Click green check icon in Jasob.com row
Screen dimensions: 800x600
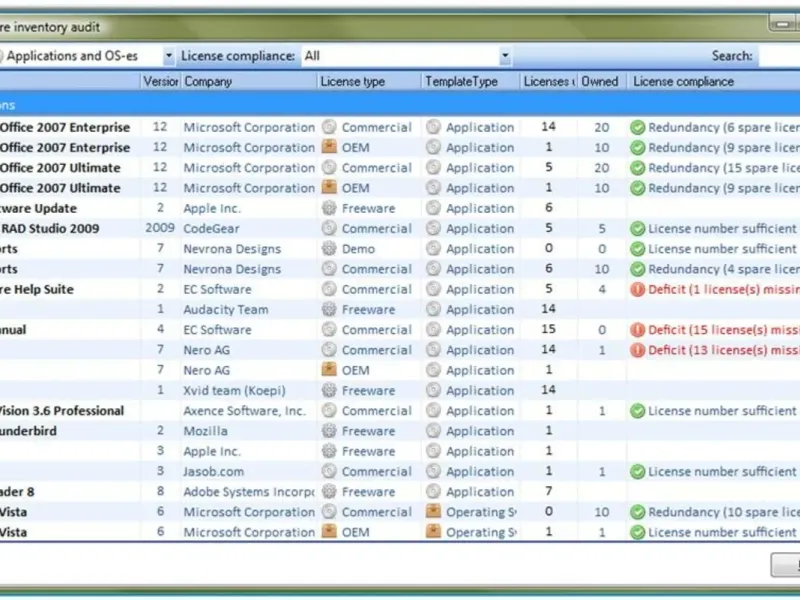(637, 472)
